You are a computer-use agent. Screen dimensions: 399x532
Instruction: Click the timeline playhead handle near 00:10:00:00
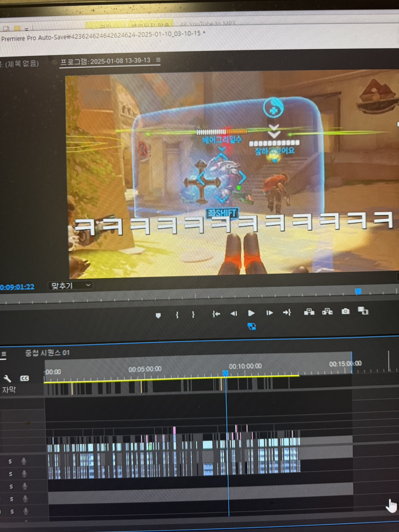coord(225,373)
